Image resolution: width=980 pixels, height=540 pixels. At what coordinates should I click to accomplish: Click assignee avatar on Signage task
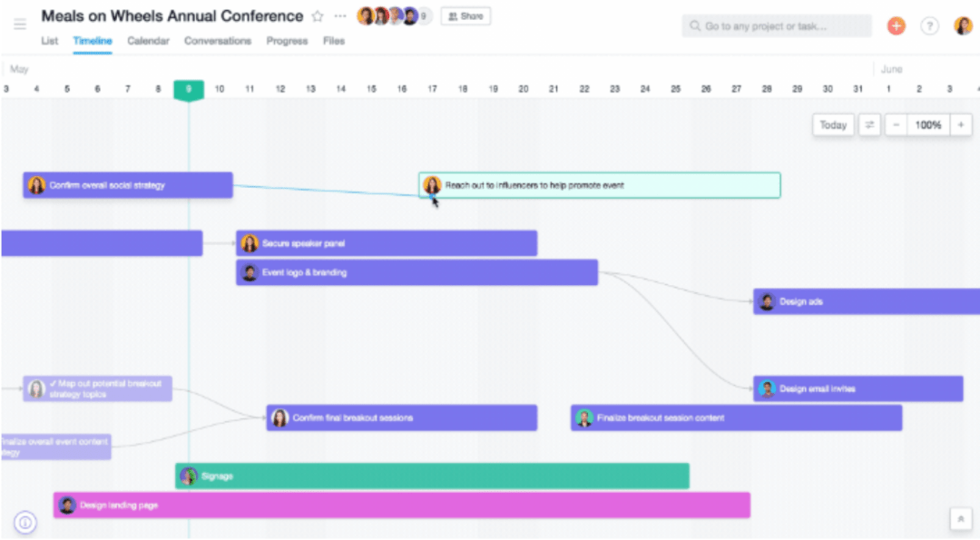188,476
